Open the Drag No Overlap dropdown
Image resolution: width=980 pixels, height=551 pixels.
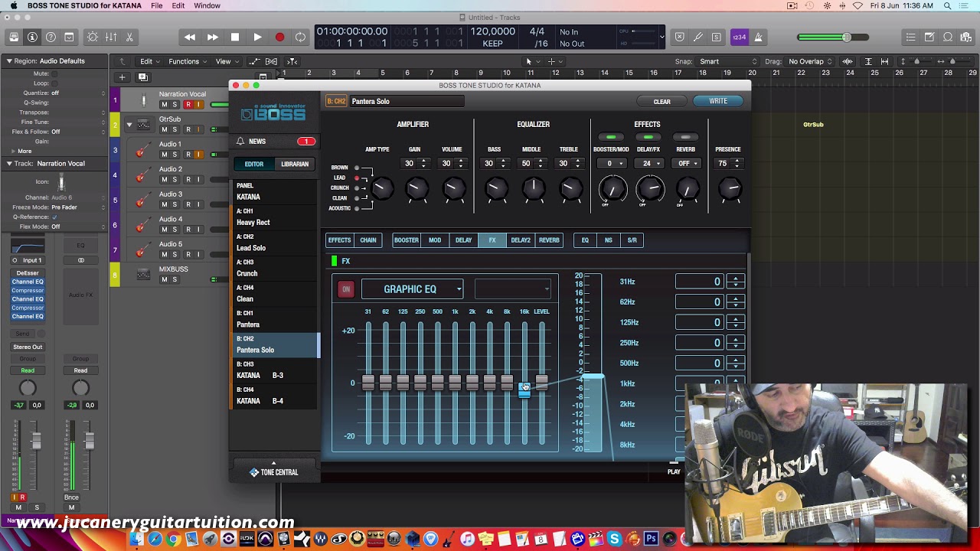[x=811, y=61]
